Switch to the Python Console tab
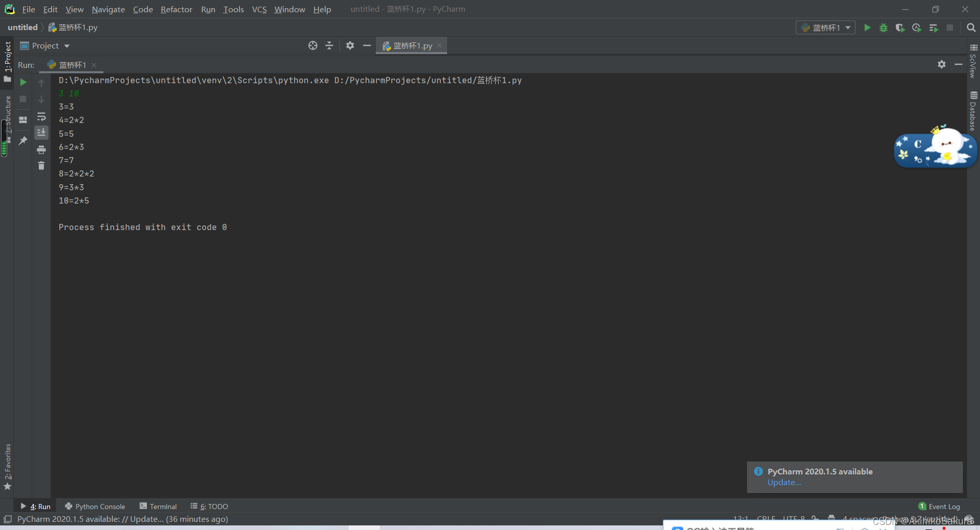Image resolution: width=980 pixels, height=530 pixels. tap(100, 506)
